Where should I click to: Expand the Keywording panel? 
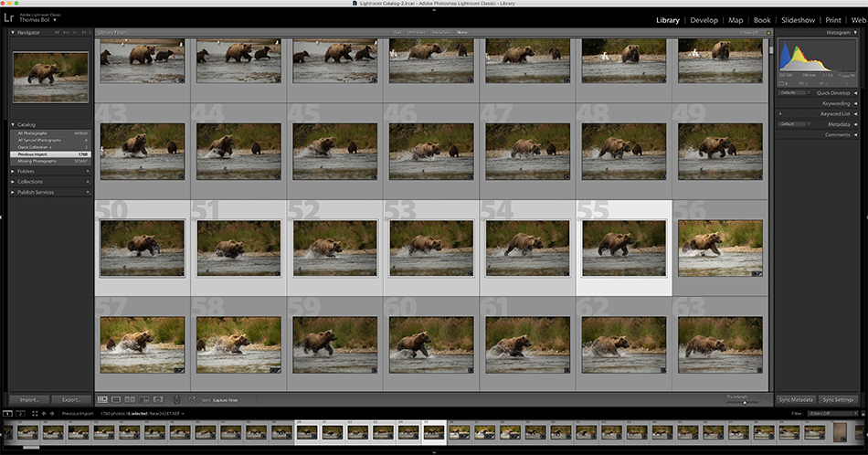click(x=855, y=103)
